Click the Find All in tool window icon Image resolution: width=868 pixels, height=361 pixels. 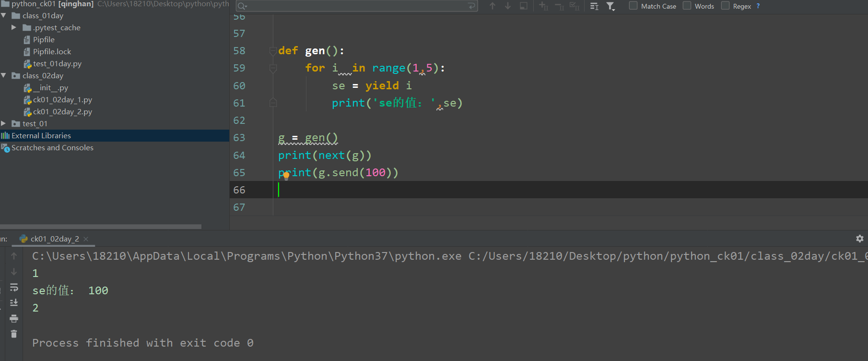coord(524,6)
